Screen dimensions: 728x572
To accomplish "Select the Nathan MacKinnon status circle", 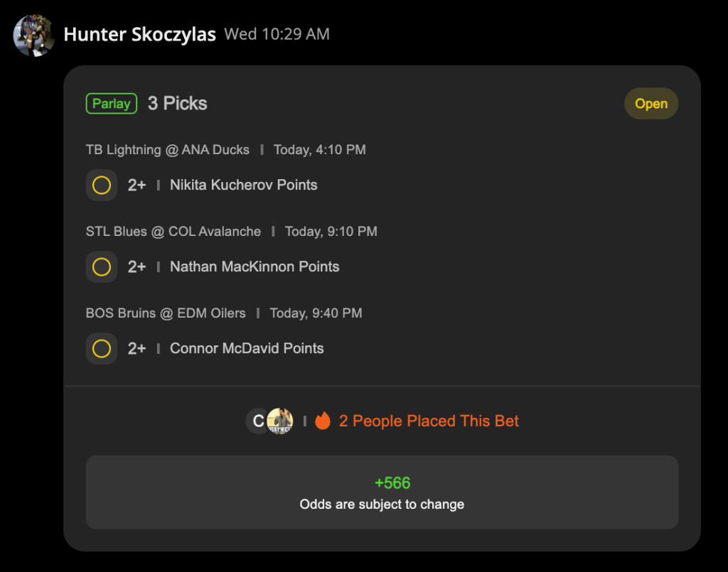I will 102,266.
